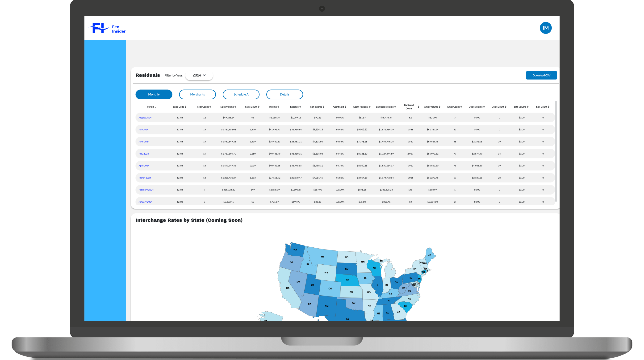The image size is (644, 360).
Task: Switch to the Merchants tab
Action: pyautogui.click(x=197, y=94)
